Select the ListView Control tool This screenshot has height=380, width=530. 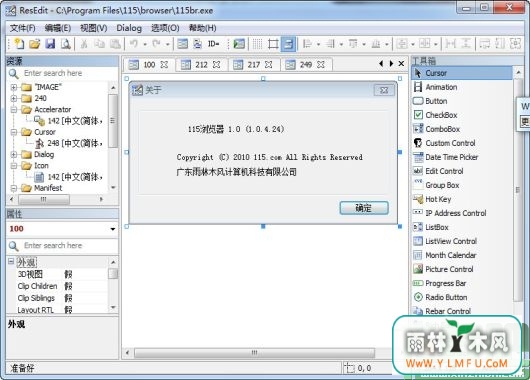click(x=462, y=241)
